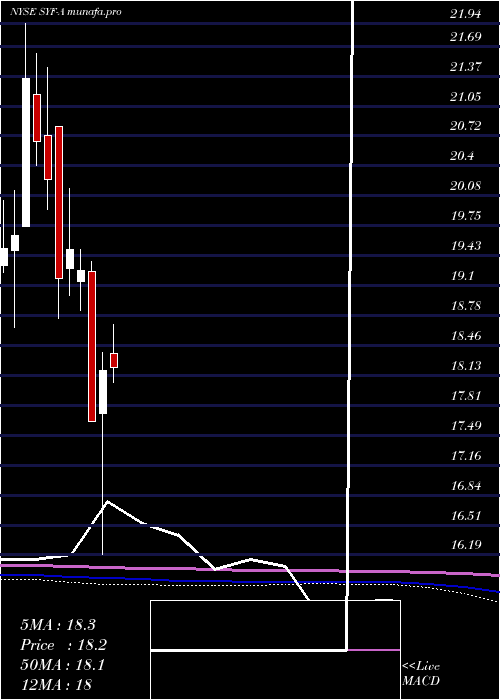The image size is (500, 700).
Task: Select the 18.78 price axis label
Action: [466, 306]
